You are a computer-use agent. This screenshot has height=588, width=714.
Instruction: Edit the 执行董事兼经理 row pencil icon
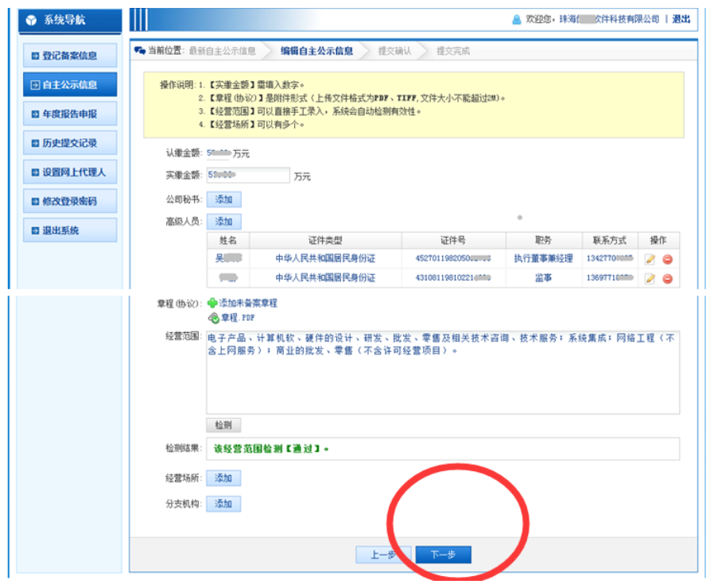tap(650, 259)
